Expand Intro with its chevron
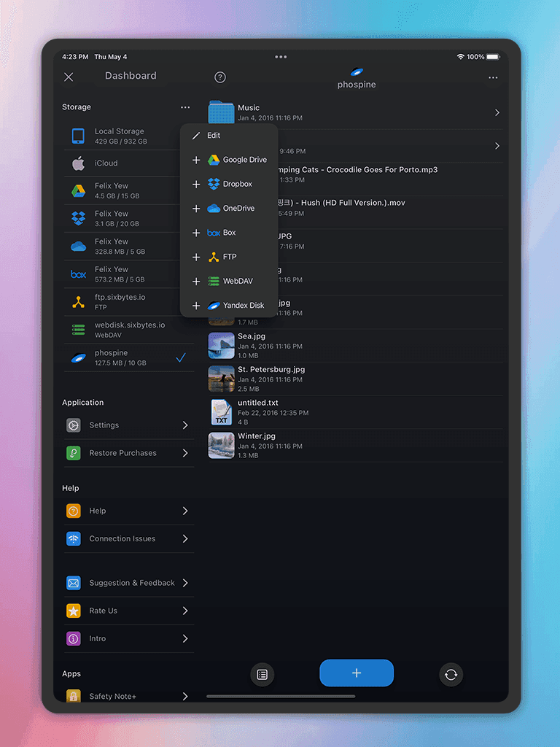The height and width of the screenshot is (747, 560). pos(185,638)
